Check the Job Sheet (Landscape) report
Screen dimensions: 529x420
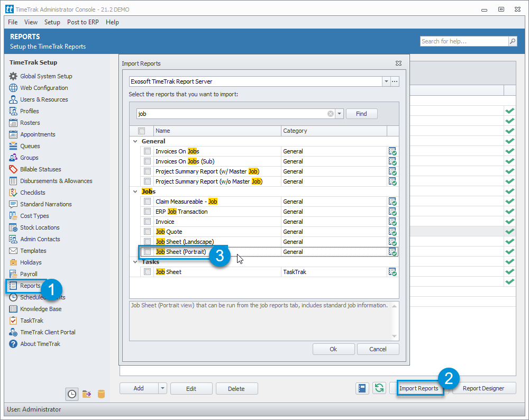(148, 242)
